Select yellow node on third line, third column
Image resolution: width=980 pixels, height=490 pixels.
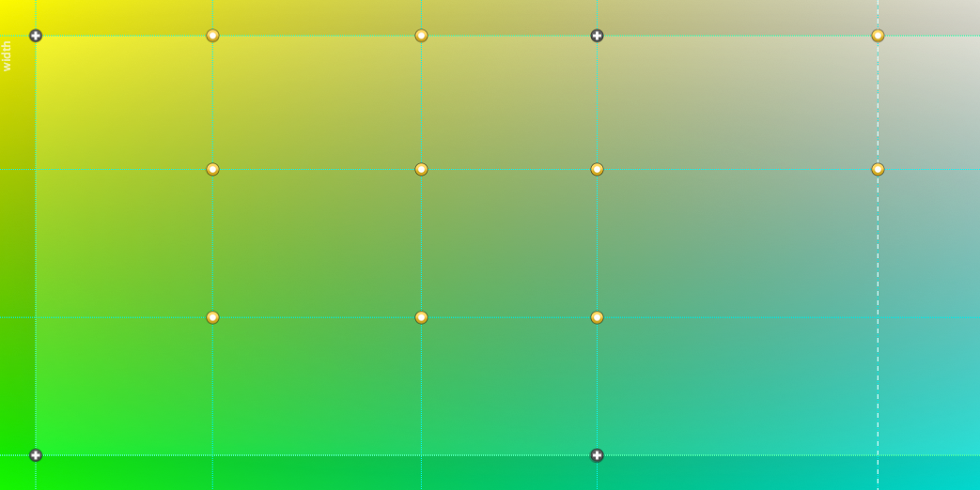[x=421, y=317]
